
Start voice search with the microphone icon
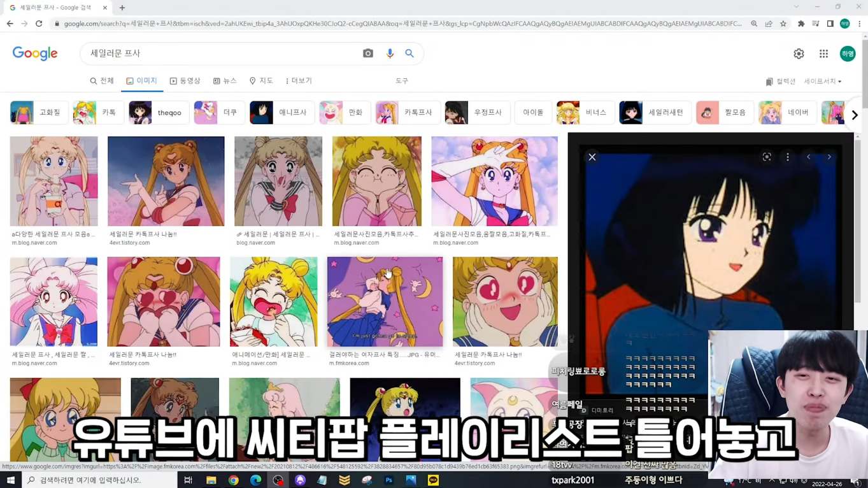pos(390,54)
